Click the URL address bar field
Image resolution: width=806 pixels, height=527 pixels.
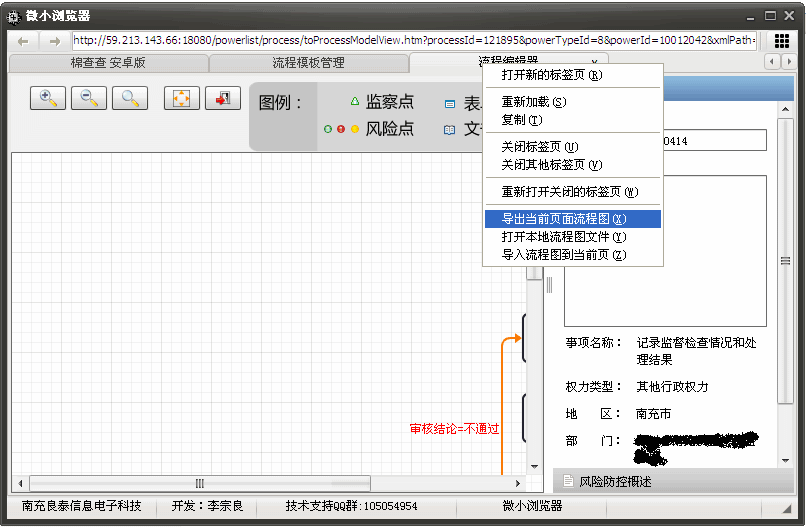point(415,41)
